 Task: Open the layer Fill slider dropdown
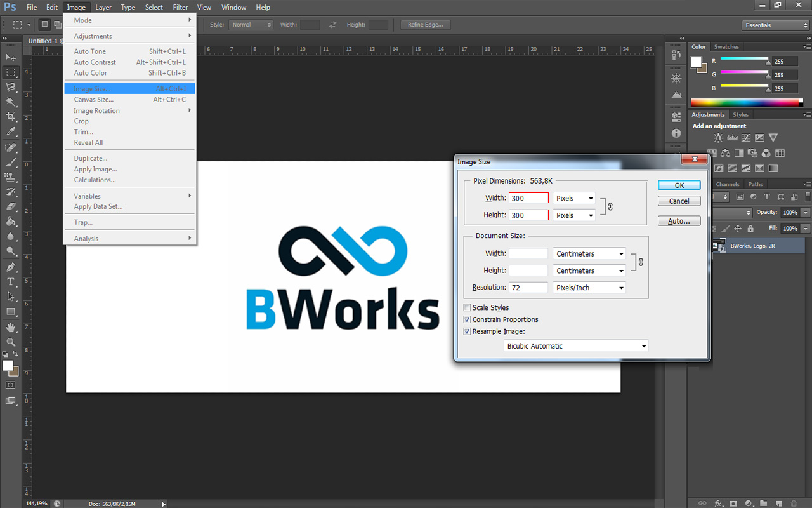click(806, 229)
